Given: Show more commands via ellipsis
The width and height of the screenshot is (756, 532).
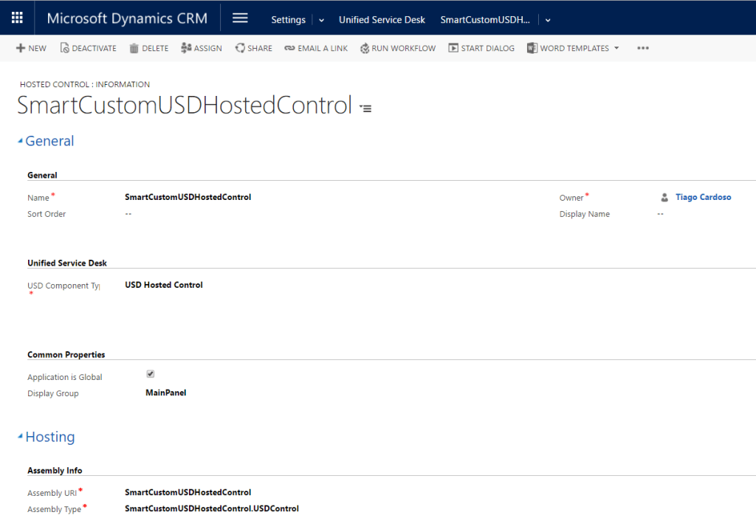Looking at the screenshot, I should pos(642,48).
